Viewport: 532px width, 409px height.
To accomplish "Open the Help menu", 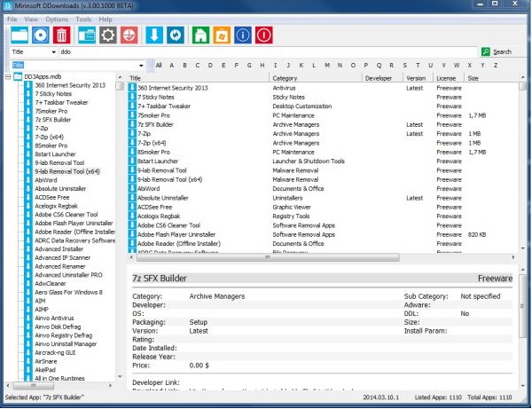I will 106,20.
